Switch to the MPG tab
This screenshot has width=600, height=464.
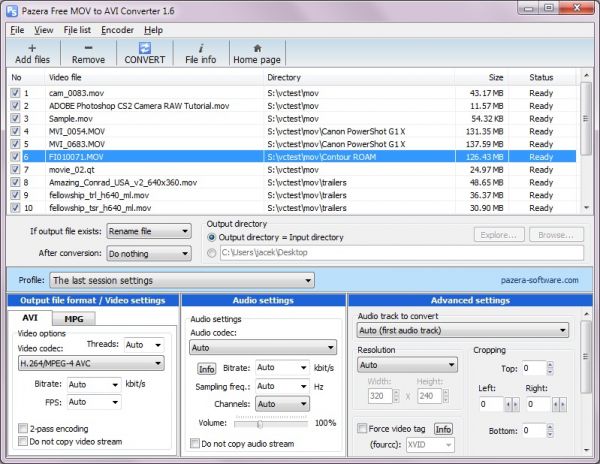(x=79, y=317)
